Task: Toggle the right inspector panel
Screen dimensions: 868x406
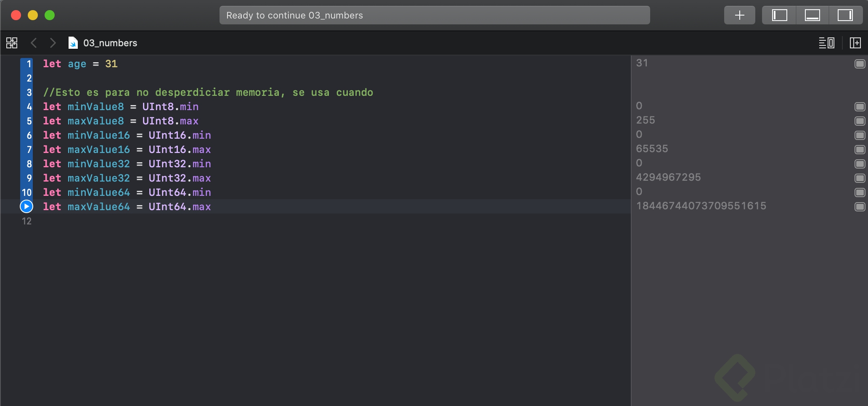Action: (845, 15)
